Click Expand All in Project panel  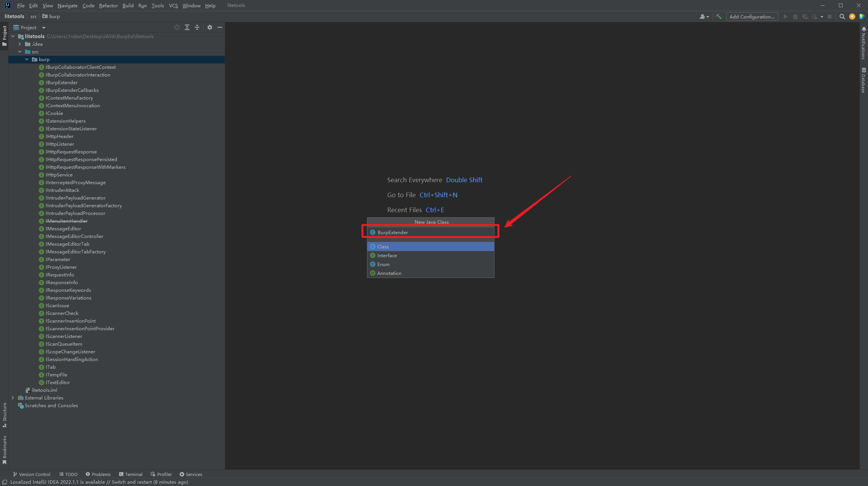[x=187, y=27]
